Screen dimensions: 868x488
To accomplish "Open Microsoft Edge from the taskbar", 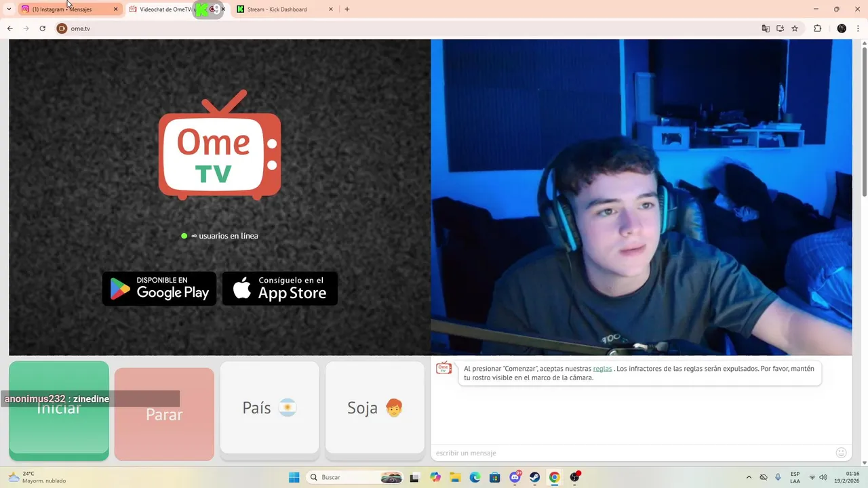I will coord(475,477).
